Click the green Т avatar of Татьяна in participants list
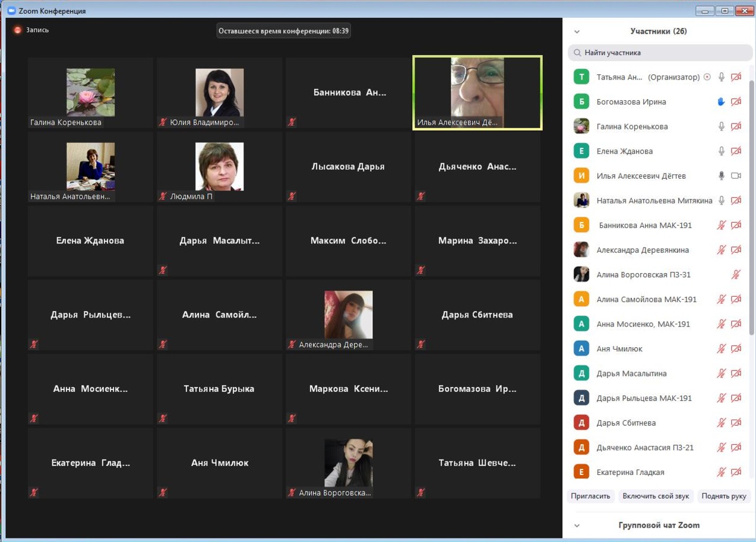 click(581, 77)
